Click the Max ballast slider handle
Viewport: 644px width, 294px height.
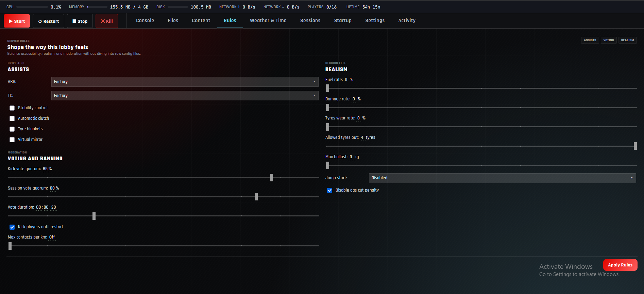pyautogui.click(x=327, y=165)
